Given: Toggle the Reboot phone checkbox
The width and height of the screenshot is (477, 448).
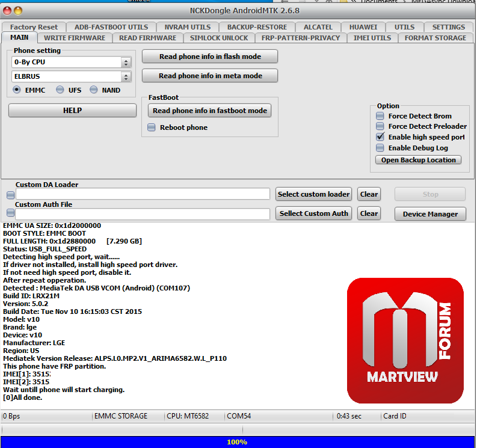Looking at the screenshot, I should 151,127.
